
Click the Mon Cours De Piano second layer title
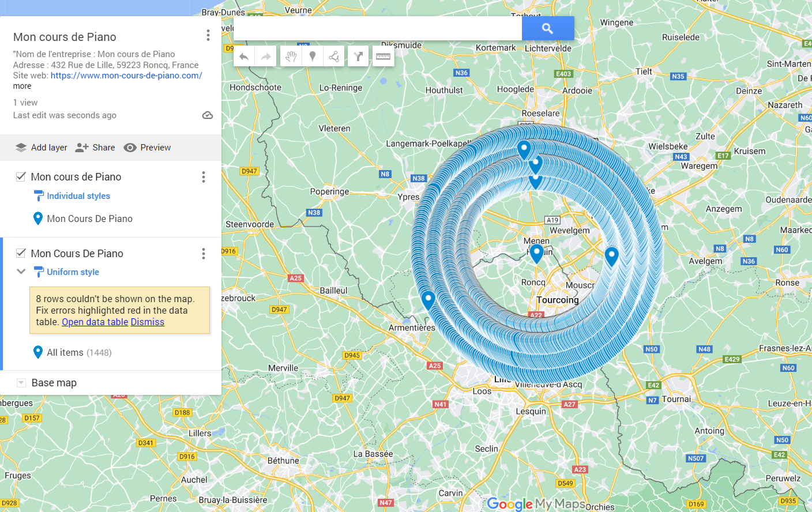77,254
